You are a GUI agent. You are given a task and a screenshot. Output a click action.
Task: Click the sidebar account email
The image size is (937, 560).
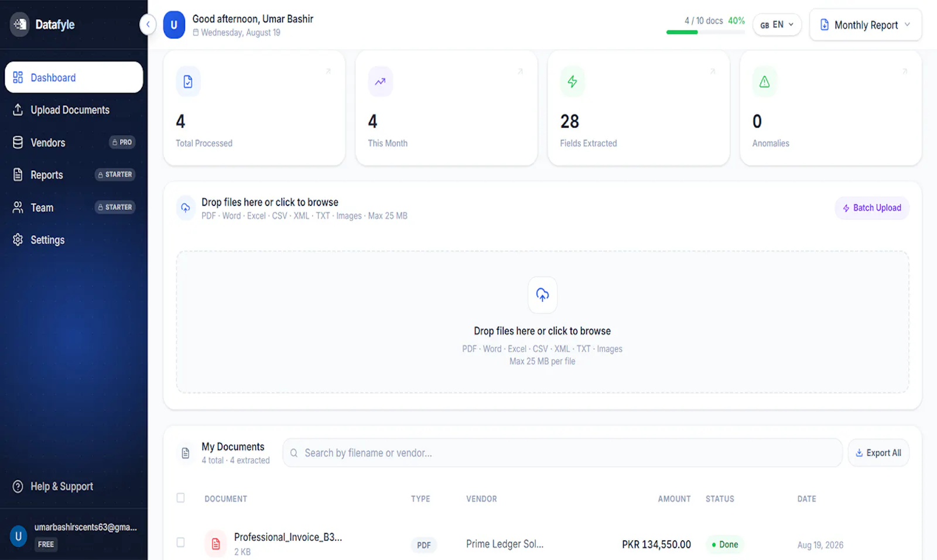coord(86,527)
